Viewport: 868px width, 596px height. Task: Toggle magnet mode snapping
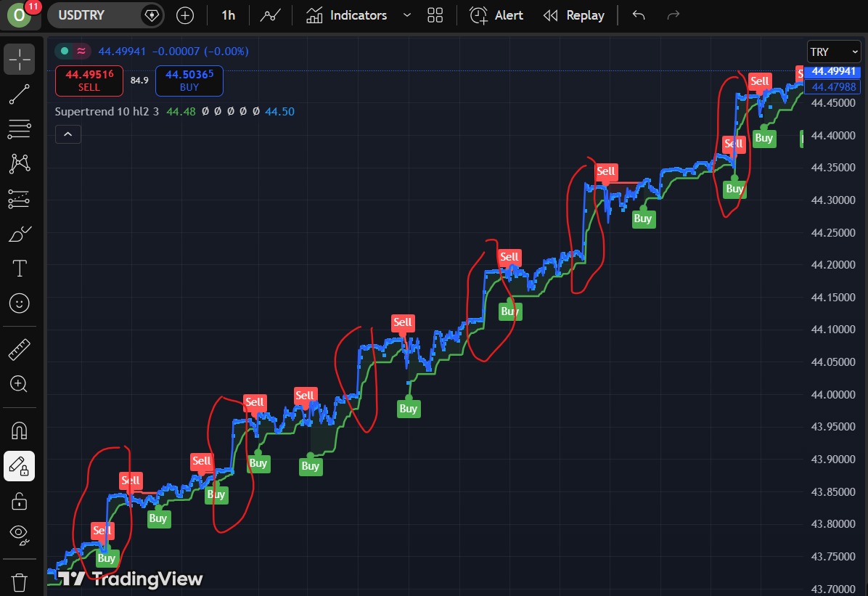coord(20,431)
